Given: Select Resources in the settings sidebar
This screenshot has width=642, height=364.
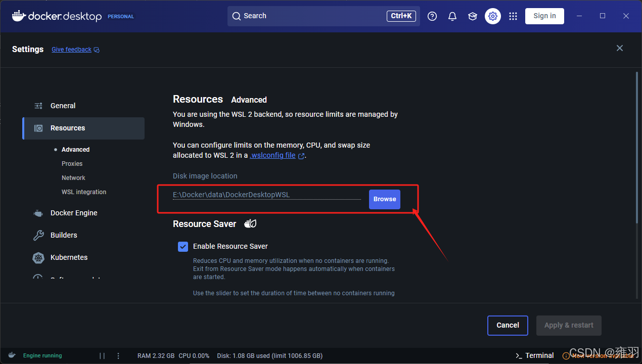Looking at the screenshot, I should click(x=83, y=128).
